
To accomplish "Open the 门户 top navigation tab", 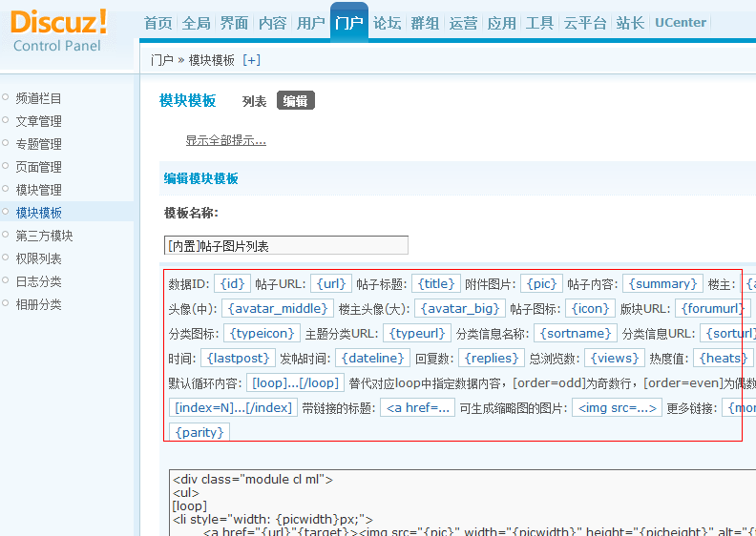I will tap(349, 23).
